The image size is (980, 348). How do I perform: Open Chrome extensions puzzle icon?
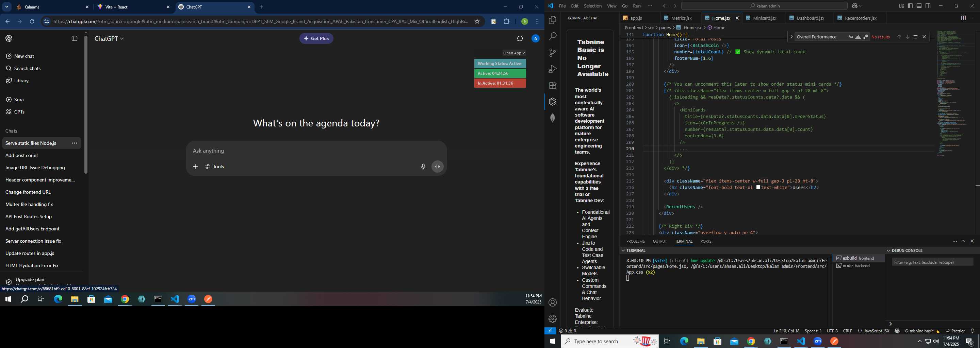(x=507, y=22)
